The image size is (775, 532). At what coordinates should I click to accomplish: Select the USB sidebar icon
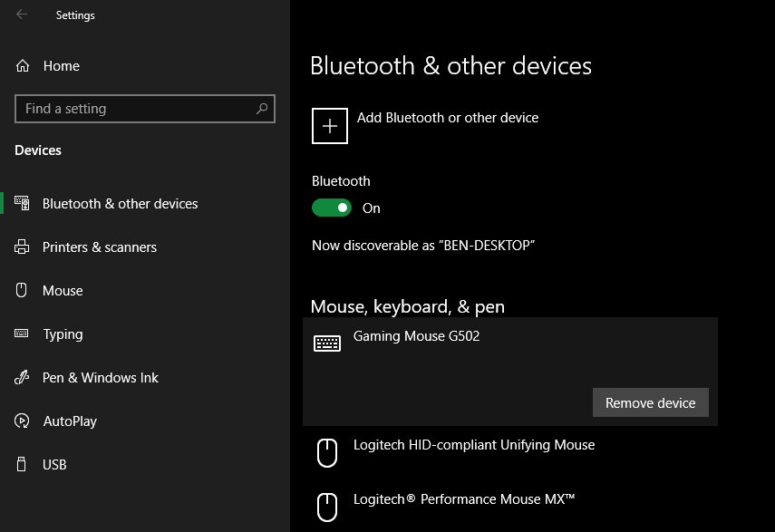pyautogui.click(x=23, y=464)
